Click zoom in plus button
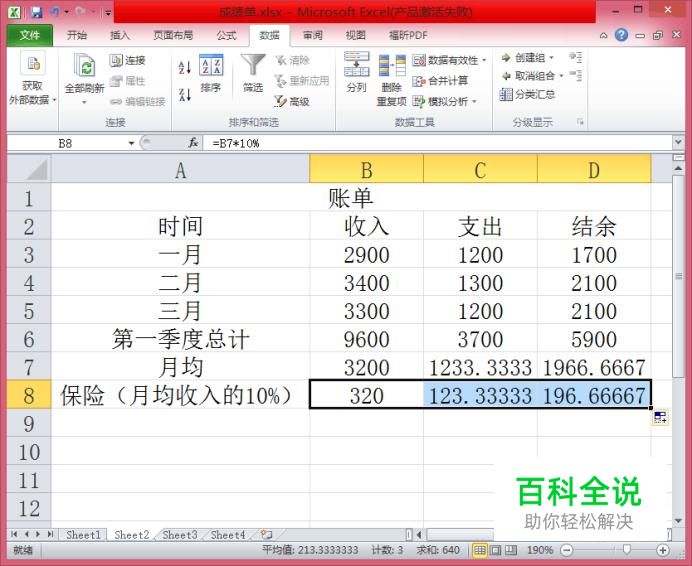692x566 pixels. pos(662,550)
